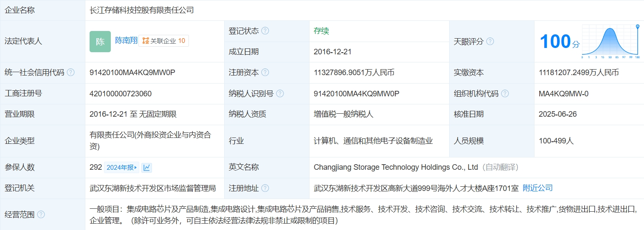
Task: Select company name 长江存储科技控股有限责任公司
Action: click(x=142, y=10)
